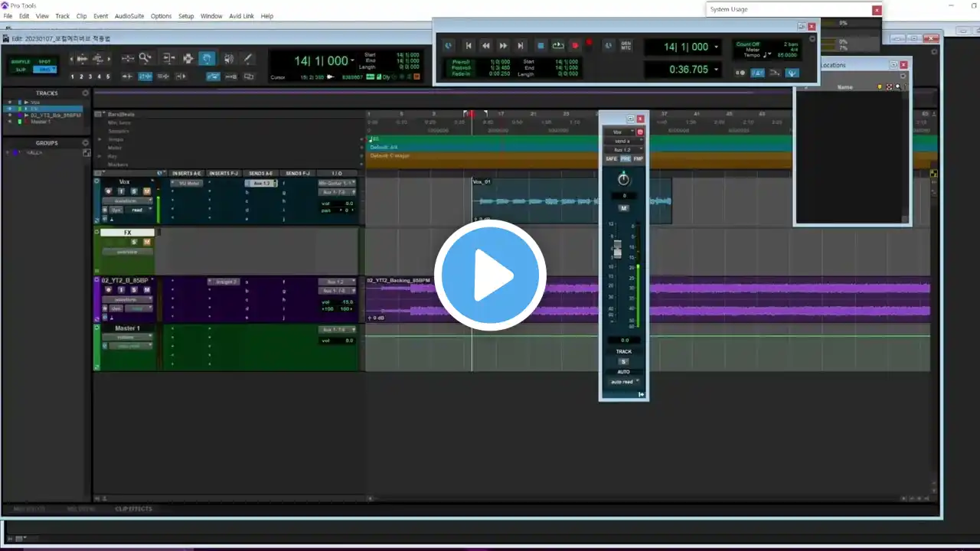Image resolution: width=980 pixels, height=551 pixels.
Task: Click Rewind in the Transport window
Action: coord(485,46)
